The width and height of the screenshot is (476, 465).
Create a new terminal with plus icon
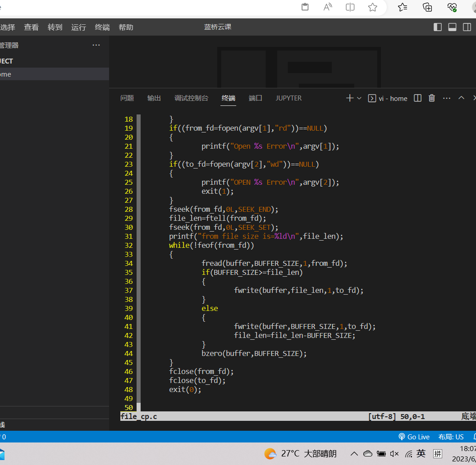coord(350,98)
